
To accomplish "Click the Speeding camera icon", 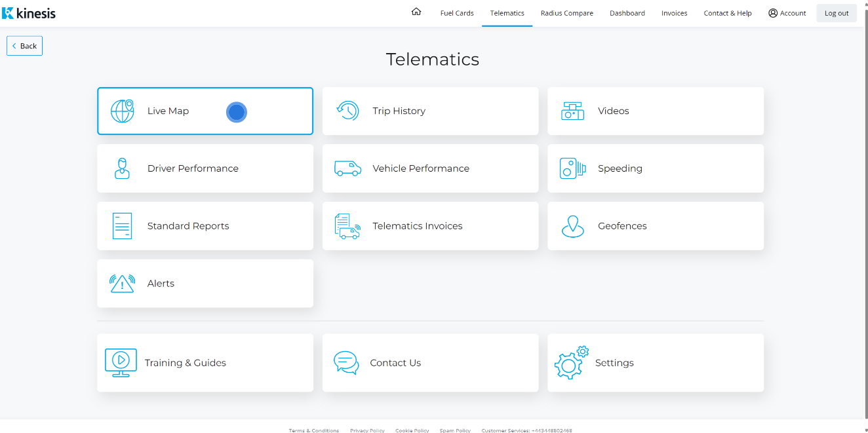I will pos(572,168).
